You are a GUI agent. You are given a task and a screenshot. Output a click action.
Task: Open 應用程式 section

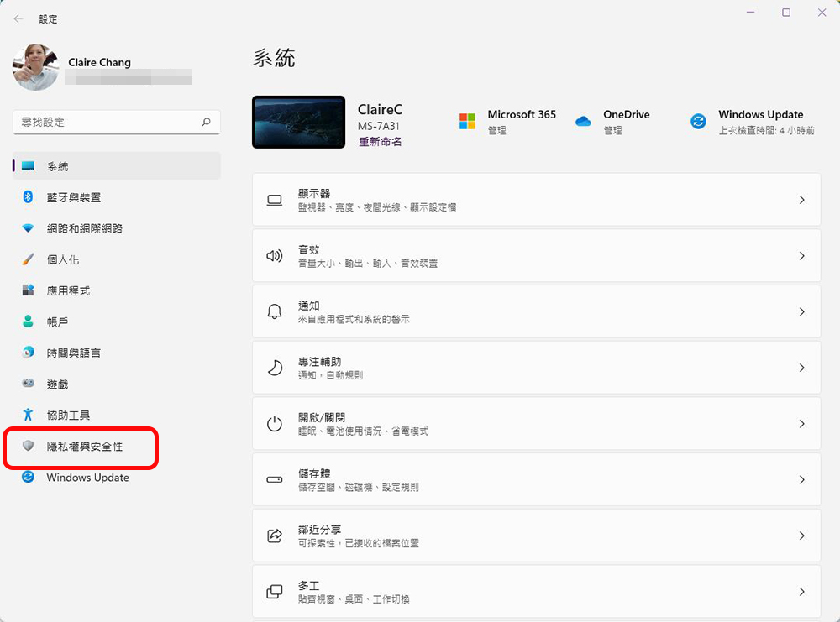point(116,290)
